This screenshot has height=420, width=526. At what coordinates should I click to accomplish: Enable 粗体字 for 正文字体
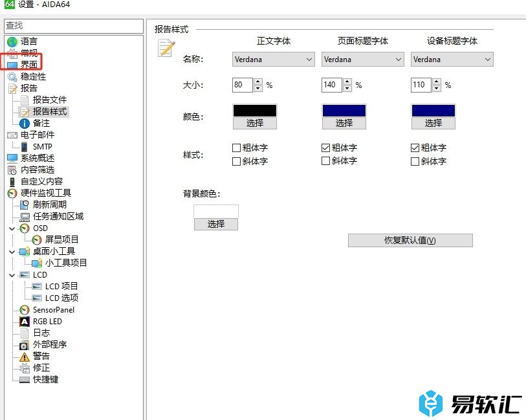point(237,148)
